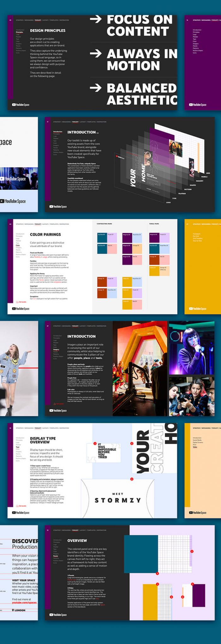
Task: Open photo of women holding cameras
Action: [x=192, y=396]
